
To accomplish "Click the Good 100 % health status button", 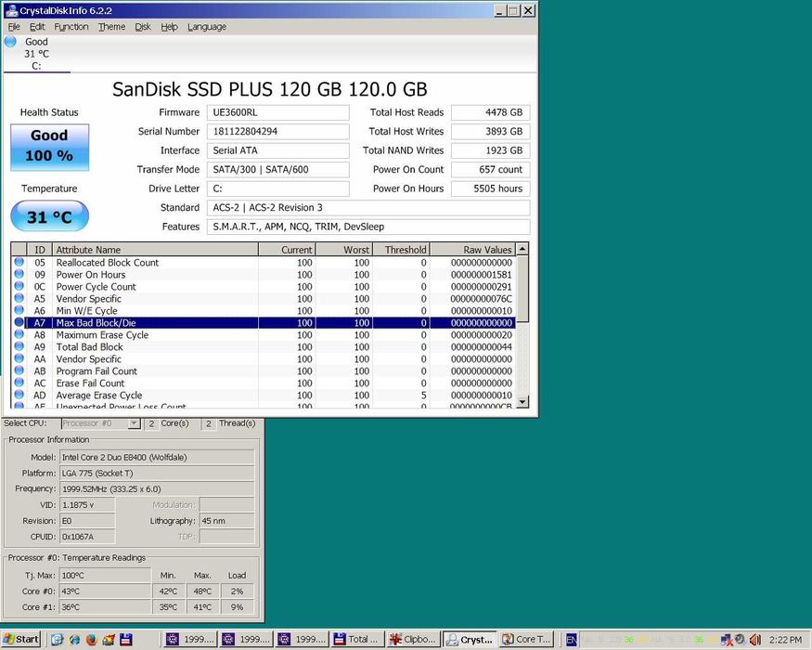I will 50,148.
